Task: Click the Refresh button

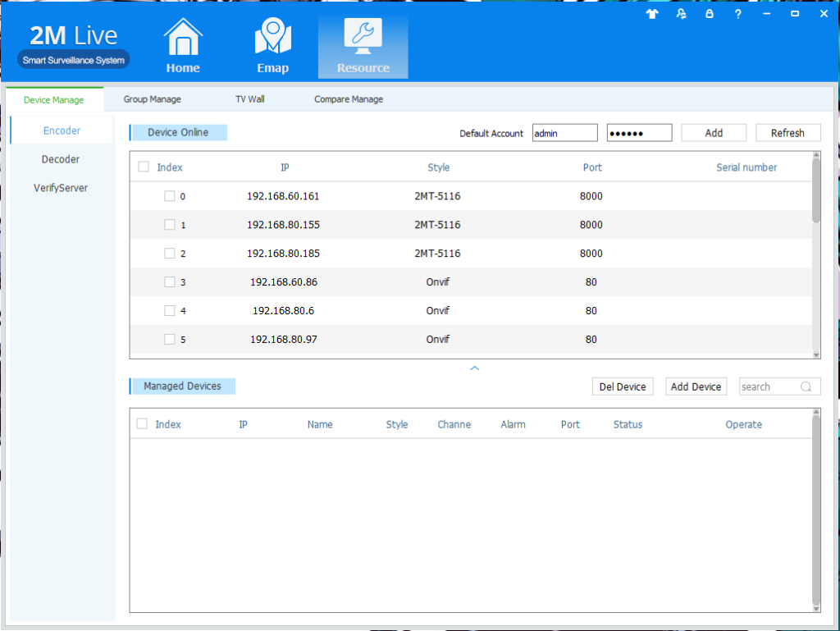Action: pyautogui.click(x=787, y=132)
